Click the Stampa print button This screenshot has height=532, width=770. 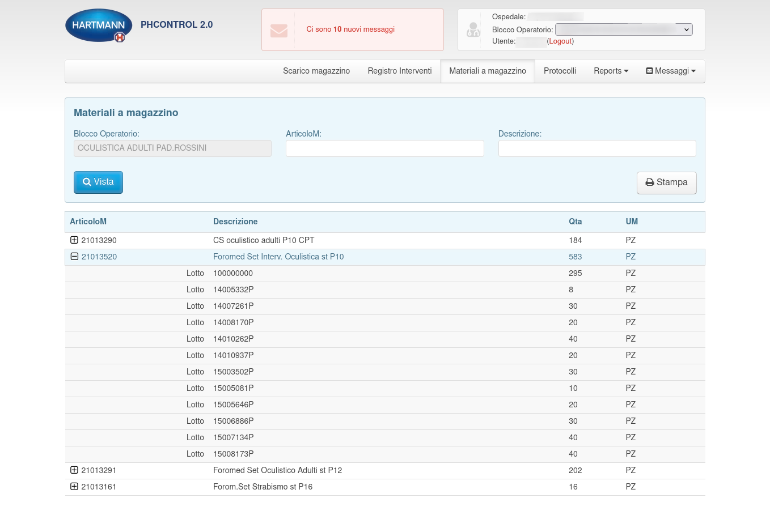coord(666,182)
